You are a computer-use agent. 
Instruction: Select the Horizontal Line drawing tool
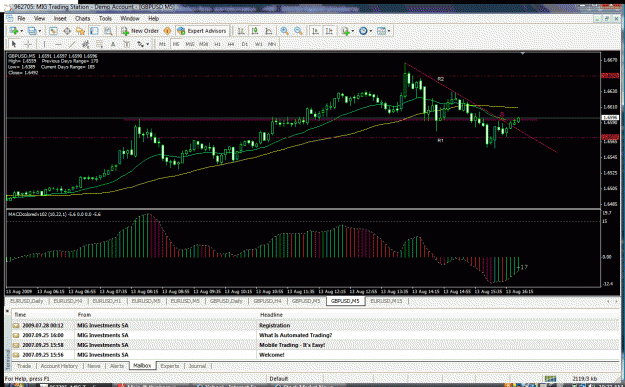click(58, 44)
